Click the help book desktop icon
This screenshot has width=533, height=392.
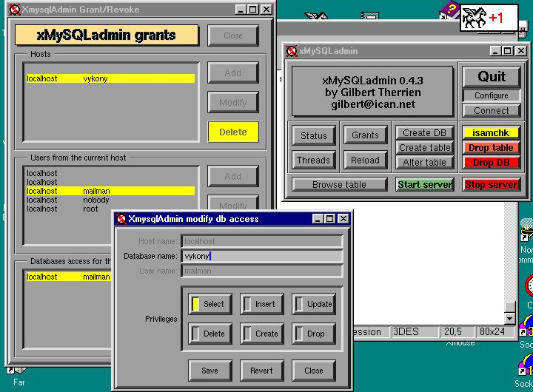(x=449, y=10)
